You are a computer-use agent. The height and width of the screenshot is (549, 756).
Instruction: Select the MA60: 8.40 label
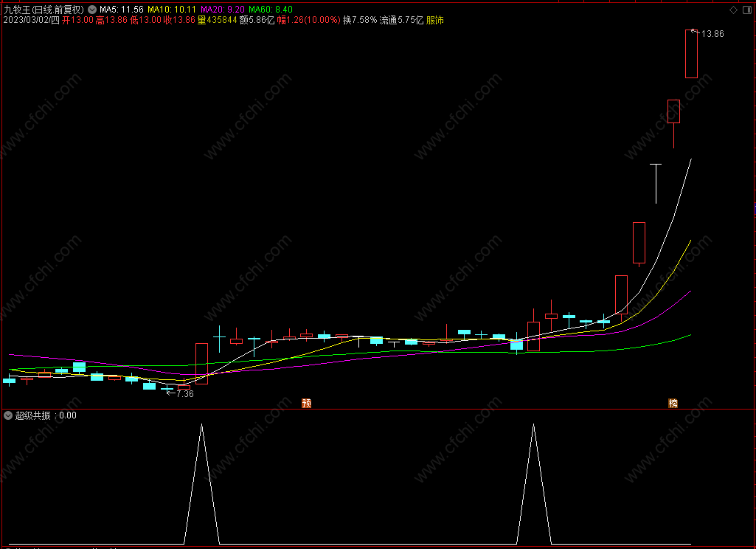271,10
